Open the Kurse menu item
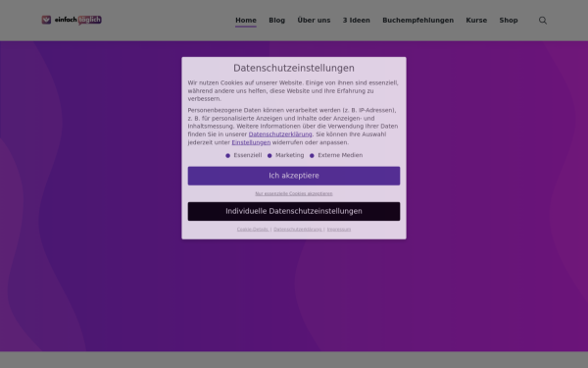Screen dimensions: 588x368 click(476, 21)
